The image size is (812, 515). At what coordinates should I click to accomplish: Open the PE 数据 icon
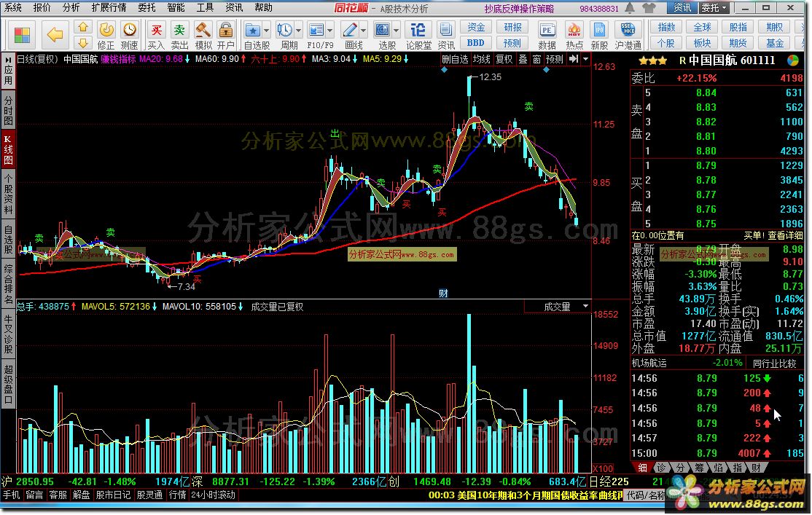click(x=547, y=35)
